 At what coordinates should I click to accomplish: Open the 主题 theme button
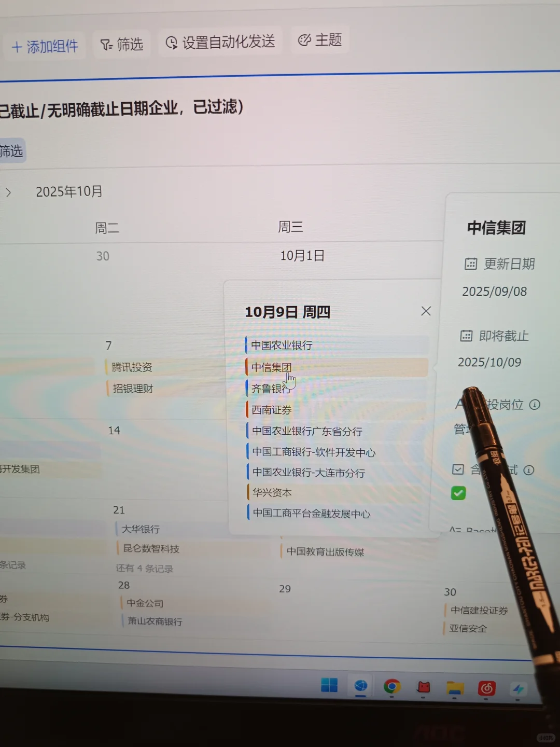(320, 40)
